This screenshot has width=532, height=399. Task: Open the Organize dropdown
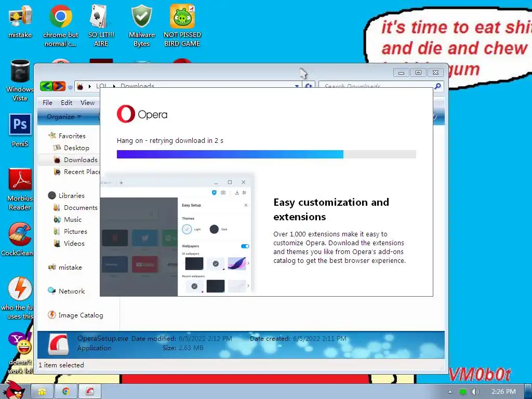point(63,117)
